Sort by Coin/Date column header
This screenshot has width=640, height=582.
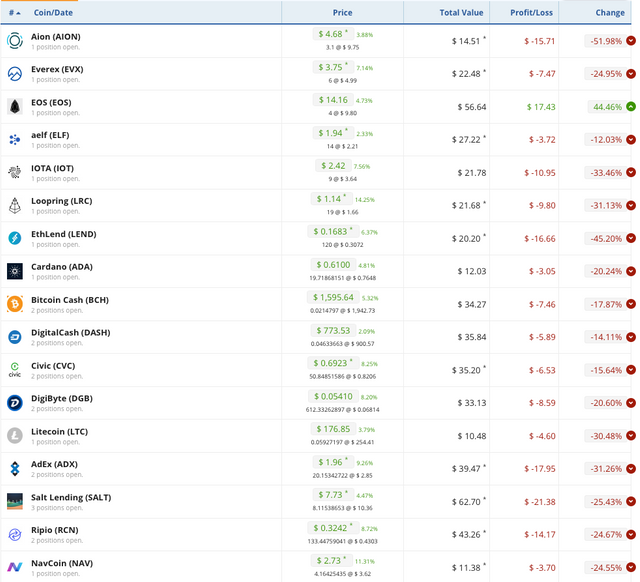click(x=53, y=13)
